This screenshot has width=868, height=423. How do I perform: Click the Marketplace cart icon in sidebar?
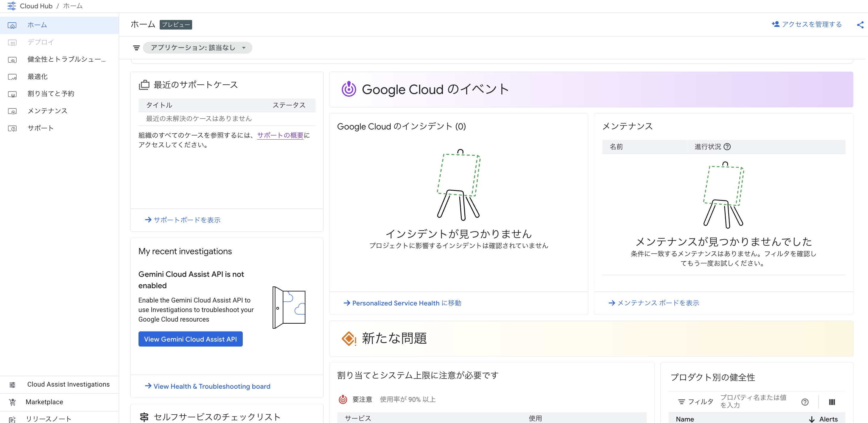tap(13, 402)
